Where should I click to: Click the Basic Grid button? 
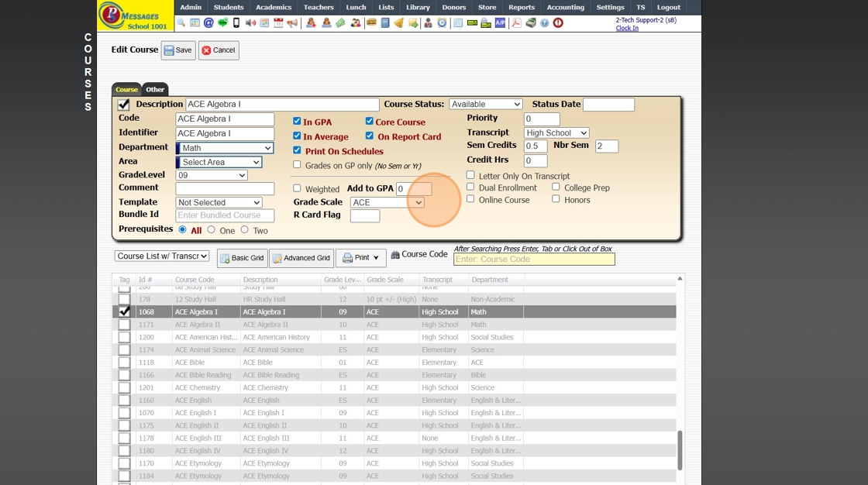(x=242, y=258)
